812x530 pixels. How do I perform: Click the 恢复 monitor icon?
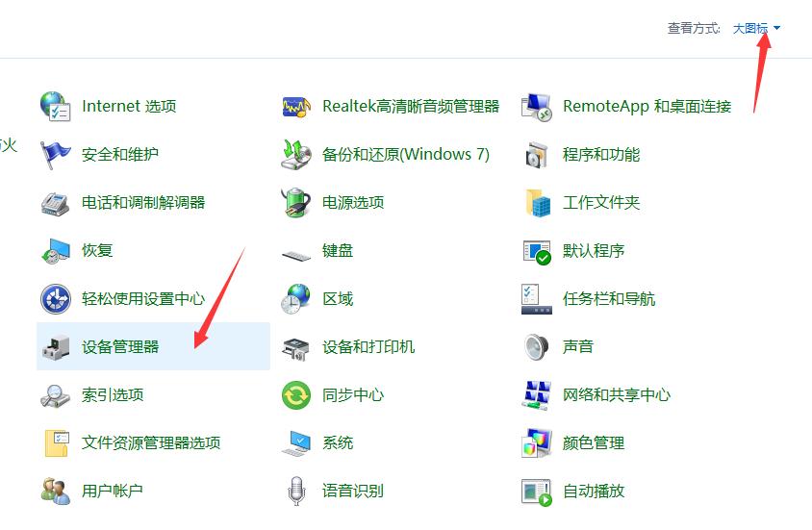pyautogui.click(x=56, y=250)
